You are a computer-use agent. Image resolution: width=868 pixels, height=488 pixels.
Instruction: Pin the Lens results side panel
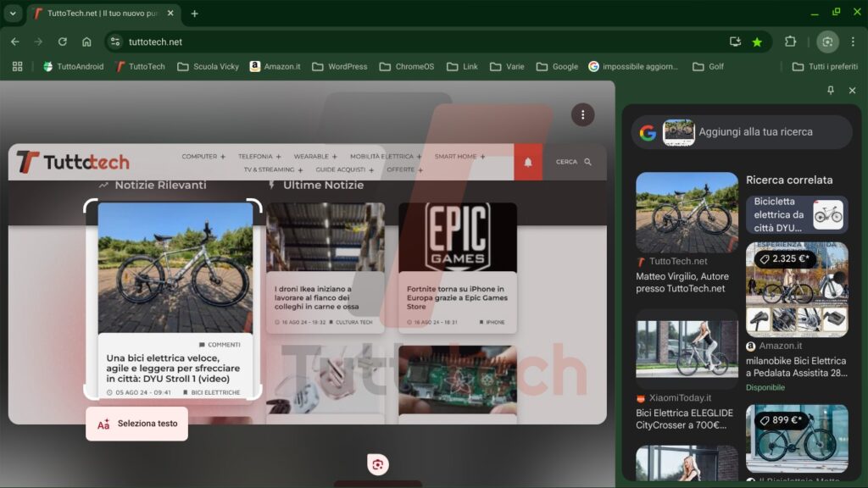[832, 91]
